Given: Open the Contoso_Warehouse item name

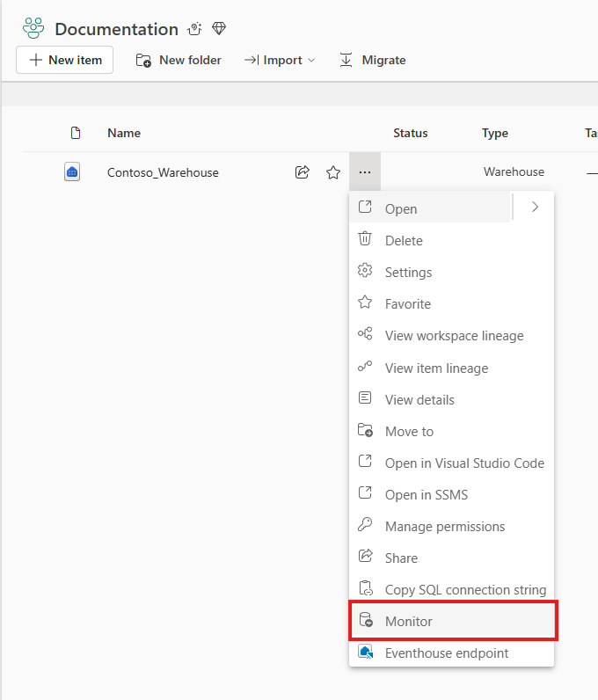Looking at the screenshot, I should coord(163,172).
